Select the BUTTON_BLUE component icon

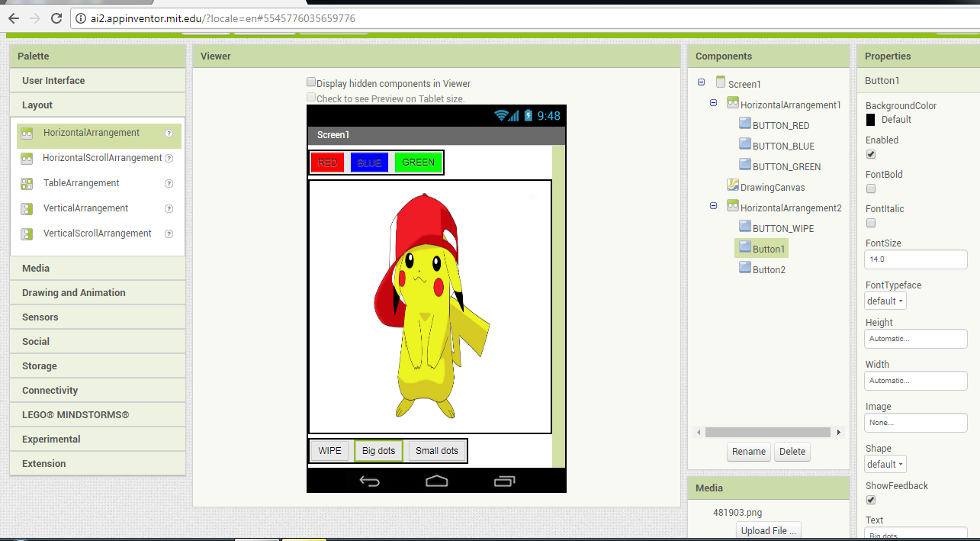point(745,143)
